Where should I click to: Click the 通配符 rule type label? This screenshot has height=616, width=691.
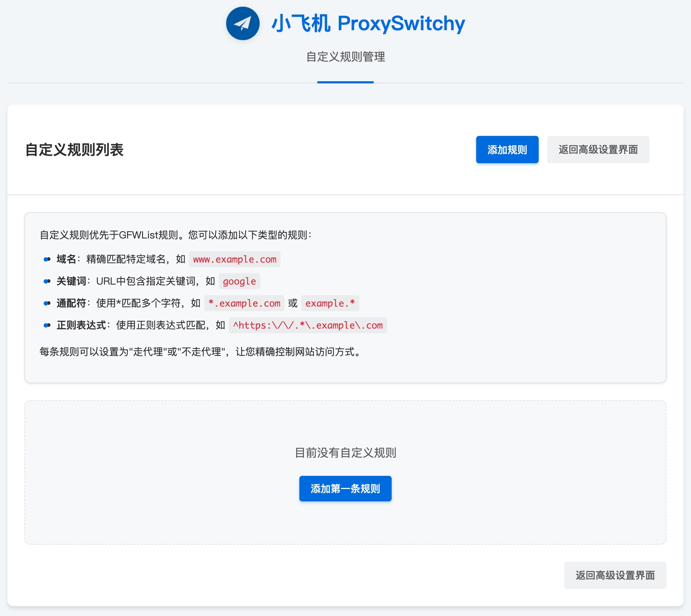pos(71,303)
